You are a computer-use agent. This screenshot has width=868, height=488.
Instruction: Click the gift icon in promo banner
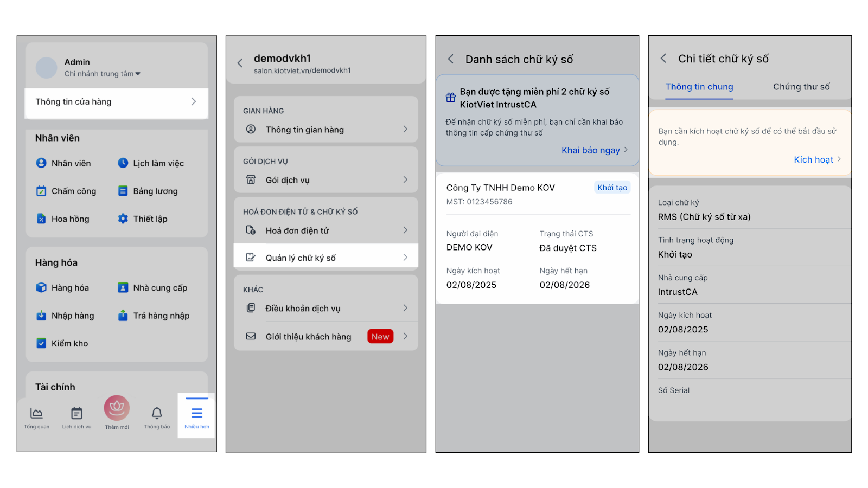tap(451, 98)
